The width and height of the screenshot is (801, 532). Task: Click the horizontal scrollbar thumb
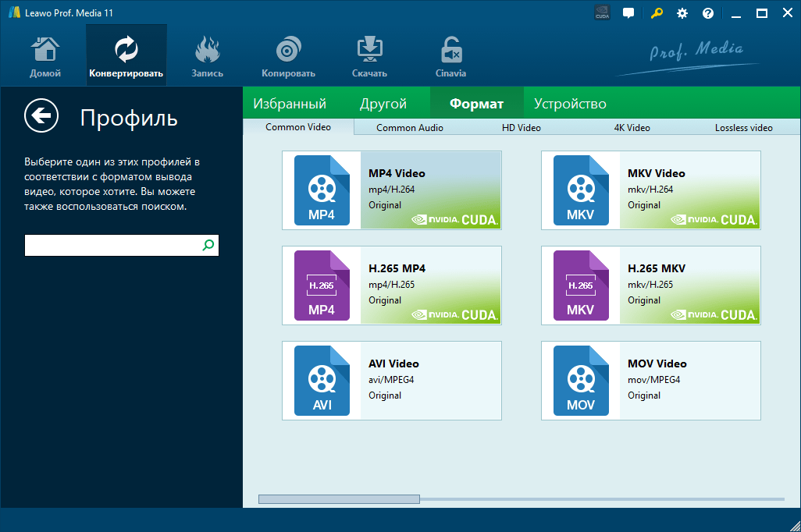click(x=339, y=498)
